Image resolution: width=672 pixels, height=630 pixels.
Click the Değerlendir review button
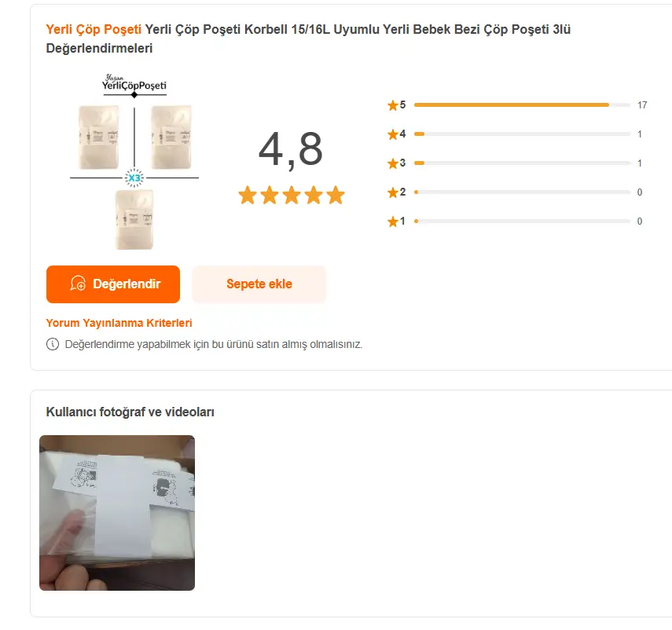point(113,284)
